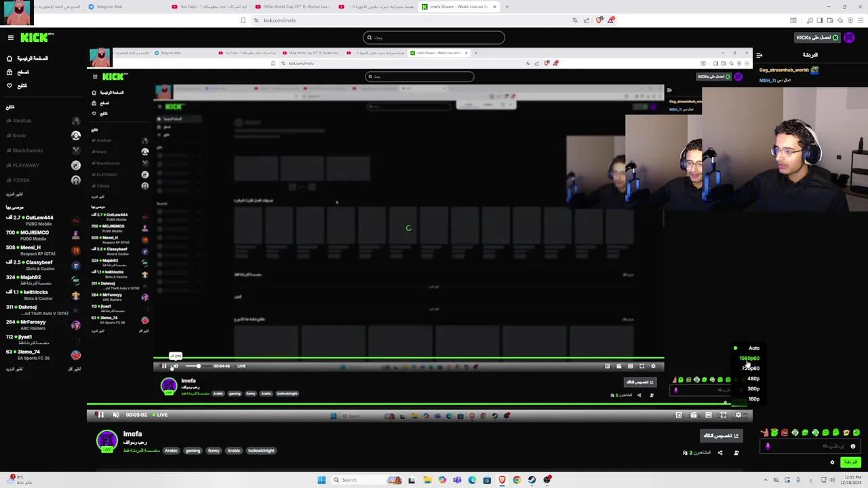Select 480p quality option
This screenshot has height=488, width=868.
(753, 378)
